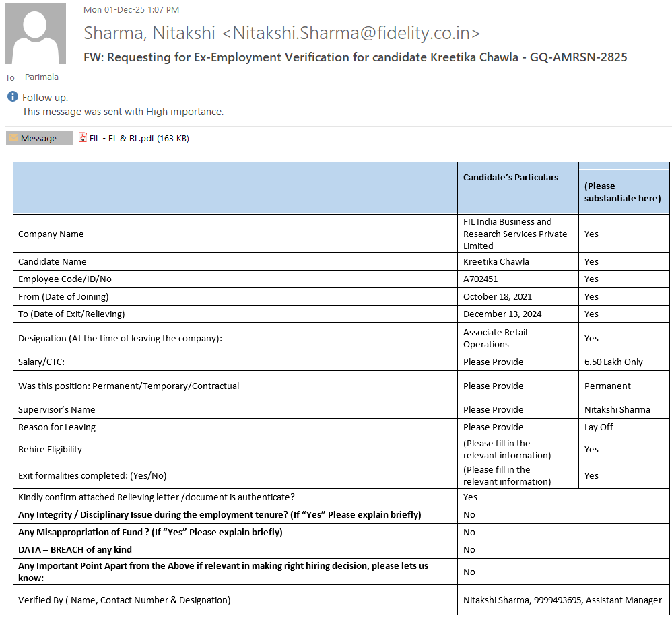This screenshot has height=618, width=672.
Task: Click the sender's avatar picture
Action: coord(36,34)
